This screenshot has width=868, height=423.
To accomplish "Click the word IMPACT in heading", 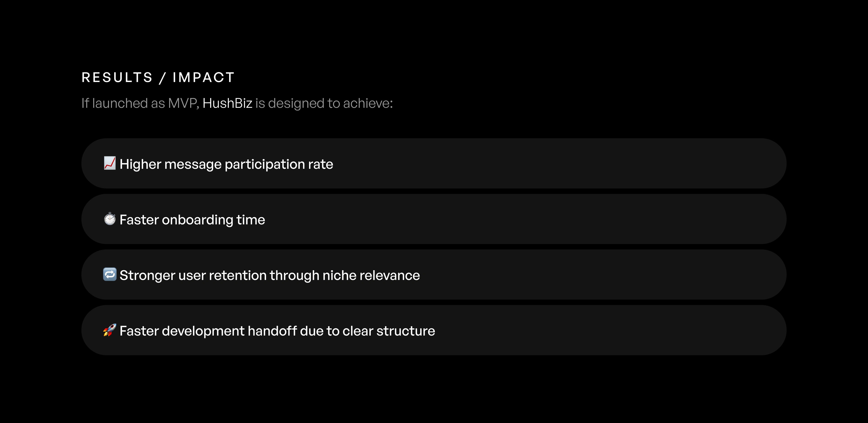I will [x=203, y=78].
